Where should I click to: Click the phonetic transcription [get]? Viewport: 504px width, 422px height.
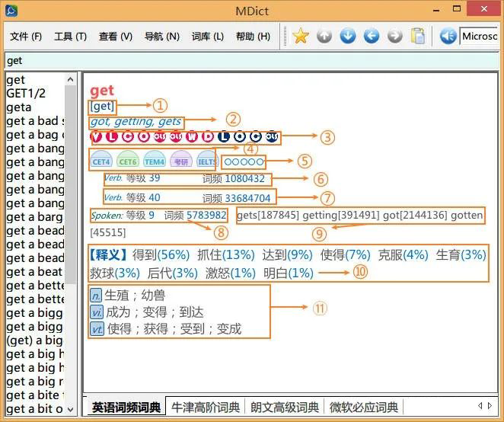coord(102,106)
